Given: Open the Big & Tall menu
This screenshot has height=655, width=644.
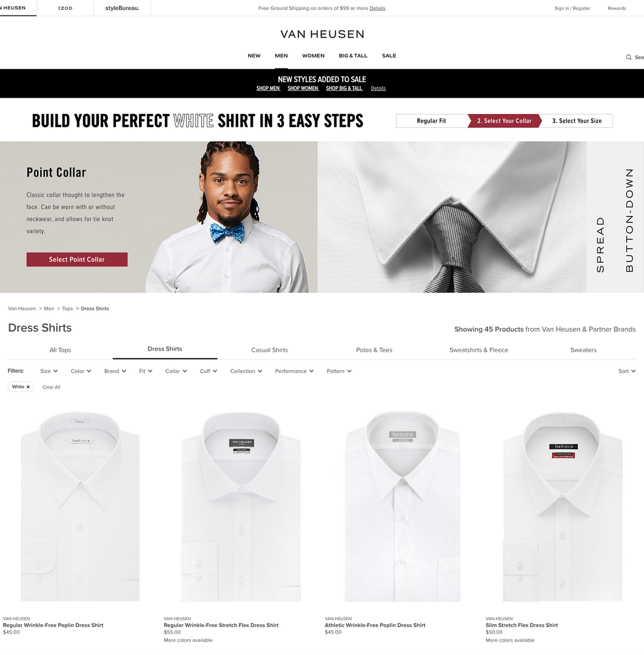Looking at the screenshot, I should [x=353, y=56].
